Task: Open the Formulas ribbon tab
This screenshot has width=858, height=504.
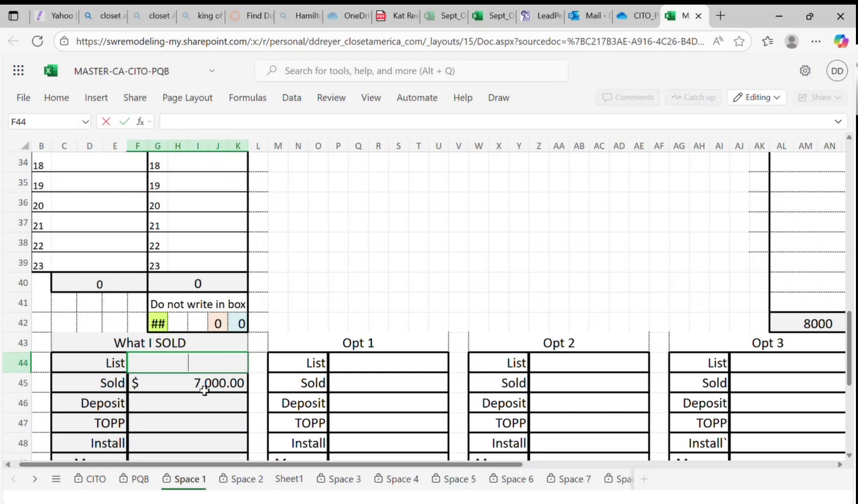Action: [x=247, y=98]
